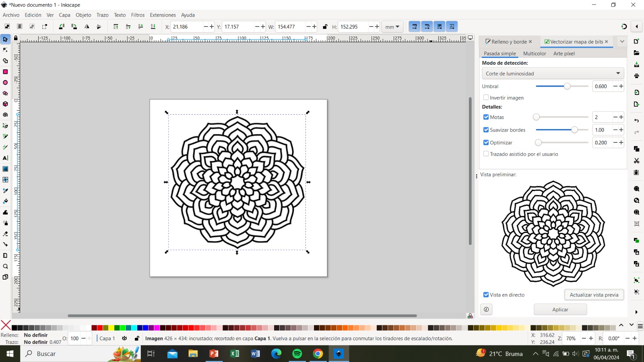Enable Invertir imagen checkbox
The image size is (644, 362).
(486, 97)
